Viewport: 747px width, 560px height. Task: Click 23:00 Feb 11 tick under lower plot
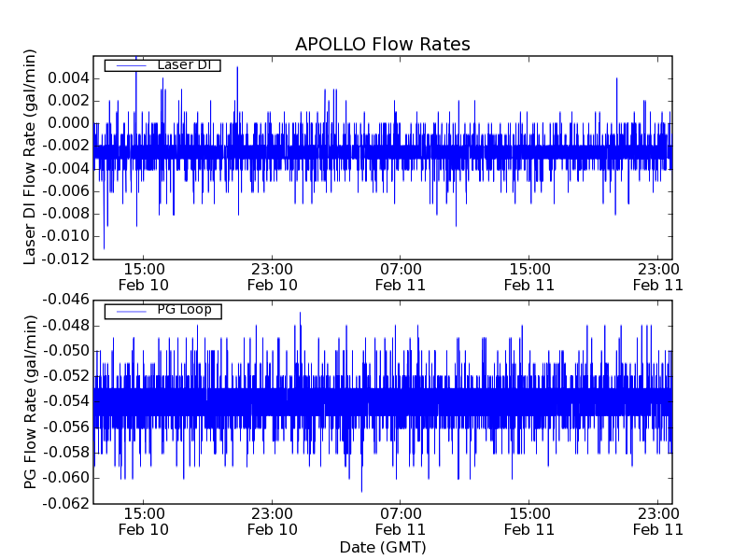click(657, 521)
